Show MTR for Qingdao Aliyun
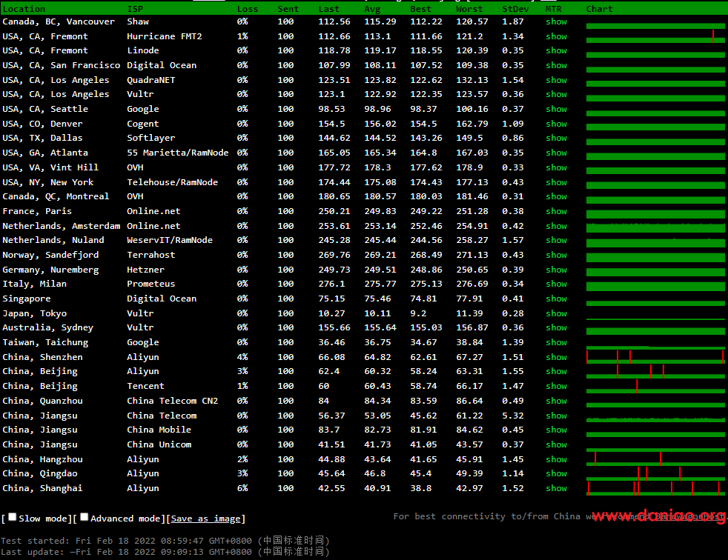The height and width of the screenshot is (560, 728). (x=556, y=473)
